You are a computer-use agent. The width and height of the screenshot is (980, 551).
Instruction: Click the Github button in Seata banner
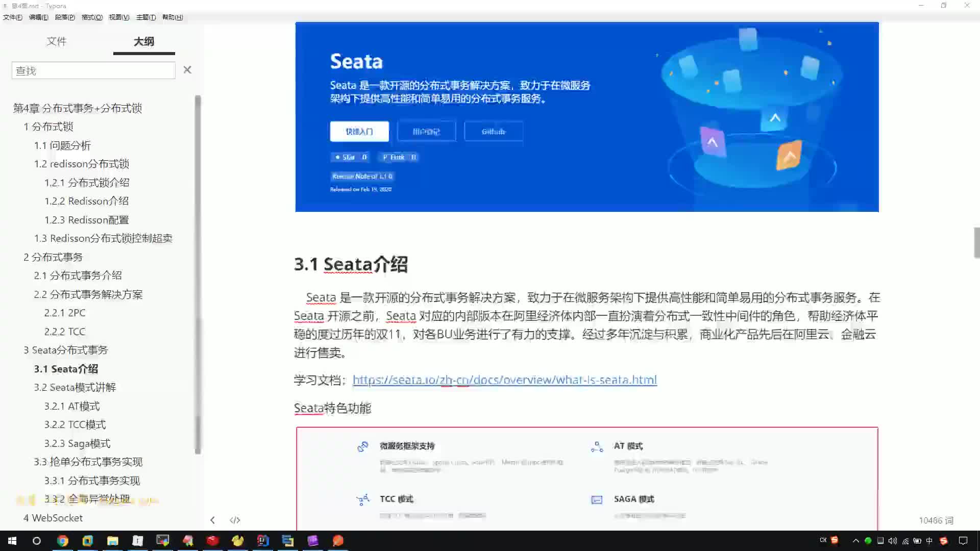494,132
